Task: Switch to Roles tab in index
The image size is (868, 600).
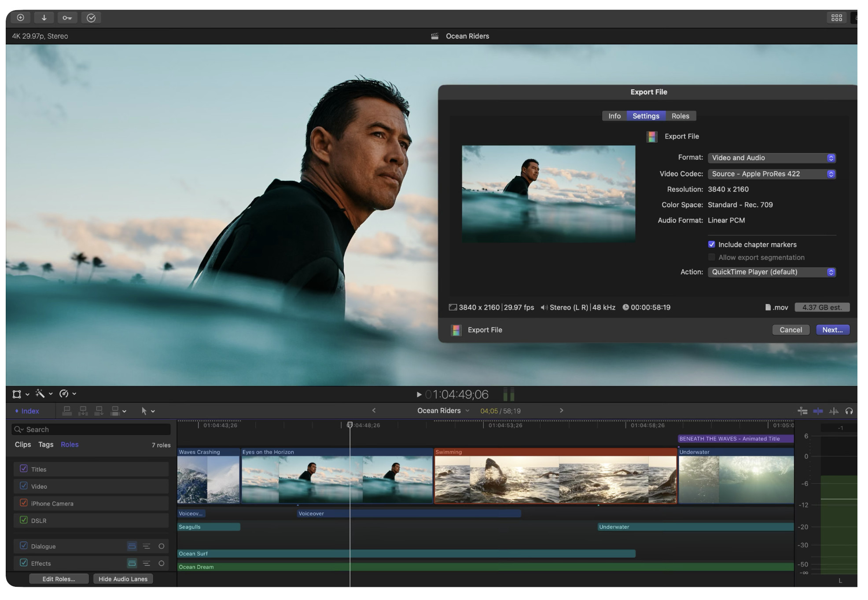Action: pos(70,444)
